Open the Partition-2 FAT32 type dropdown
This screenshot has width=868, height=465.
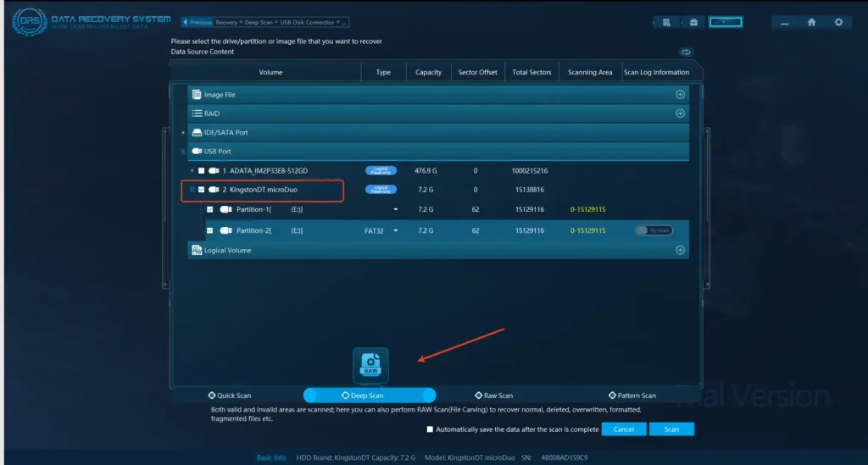[395, 230]
